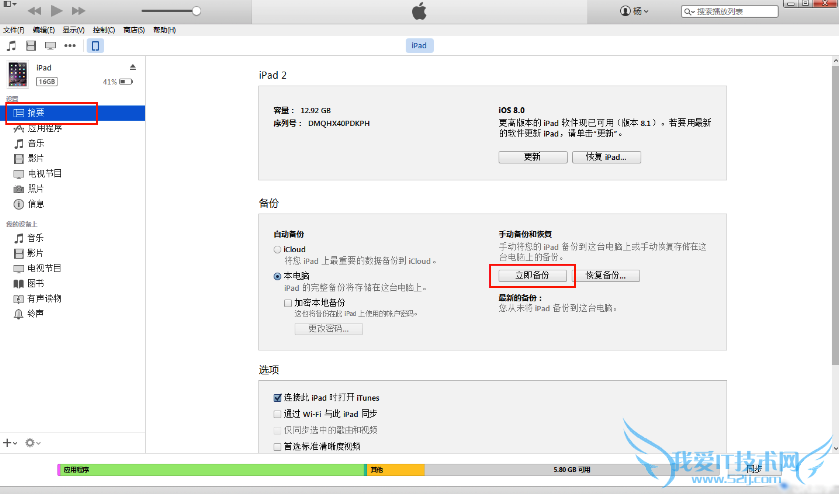Select the iPad device icon in the toolbar
This screenshot has width=839, height=494.
click(95, 46)
